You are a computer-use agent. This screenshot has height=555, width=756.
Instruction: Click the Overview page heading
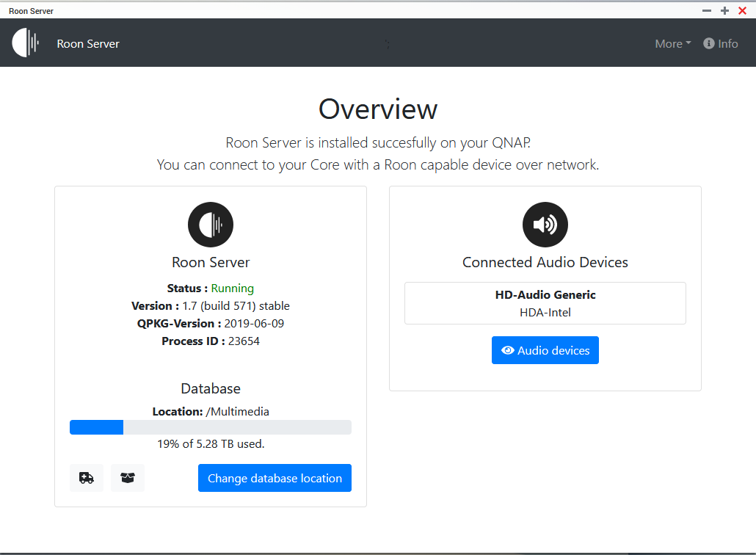(x=378, y=109)
